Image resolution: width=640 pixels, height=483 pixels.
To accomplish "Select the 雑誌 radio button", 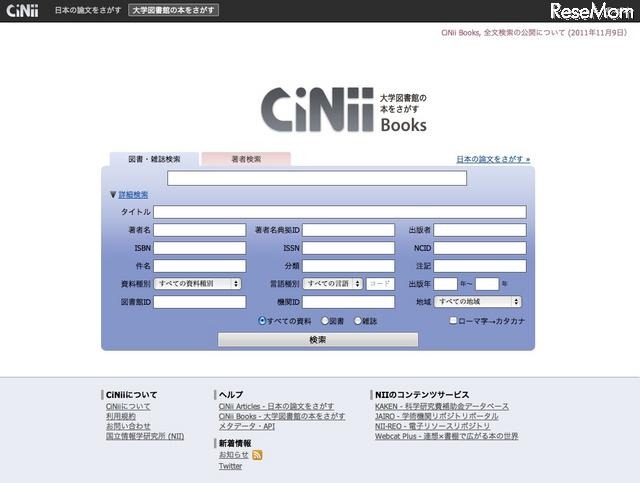I will (x=358, y=321).
